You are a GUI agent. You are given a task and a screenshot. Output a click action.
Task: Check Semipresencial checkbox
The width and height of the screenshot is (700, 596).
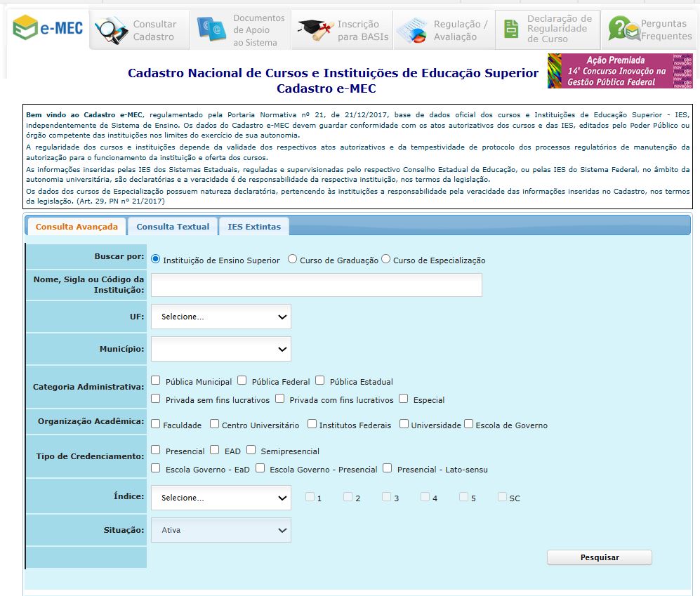(251, 450)
